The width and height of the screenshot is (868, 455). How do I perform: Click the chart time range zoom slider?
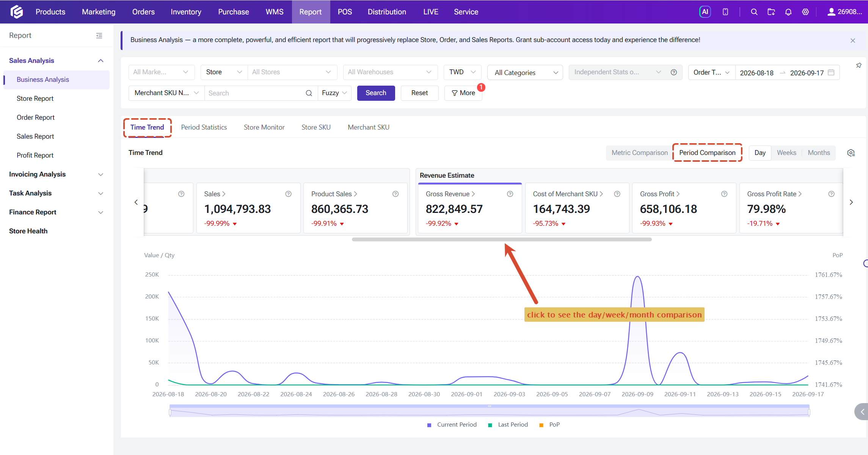click(489, 411)
